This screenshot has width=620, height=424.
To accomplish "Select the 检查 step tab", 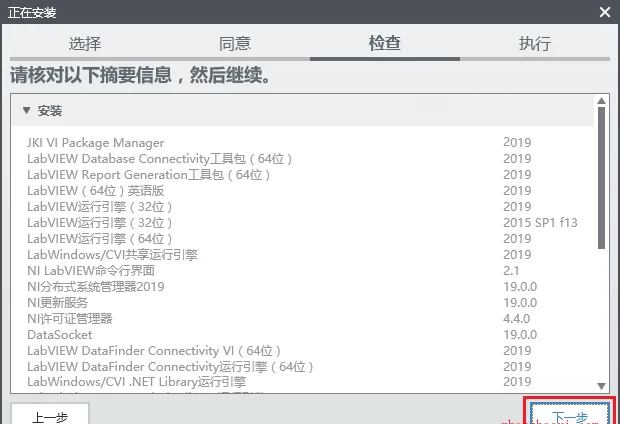I will 385,44.
